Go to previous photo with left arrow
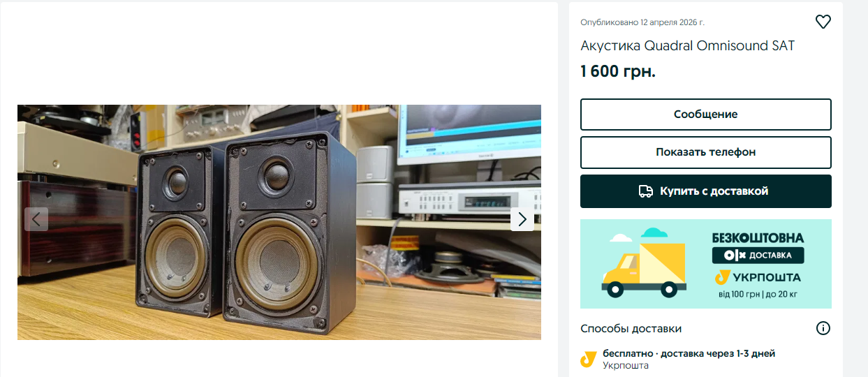The height and width of the screenshot is (377, 868). [x=36, y=219]
